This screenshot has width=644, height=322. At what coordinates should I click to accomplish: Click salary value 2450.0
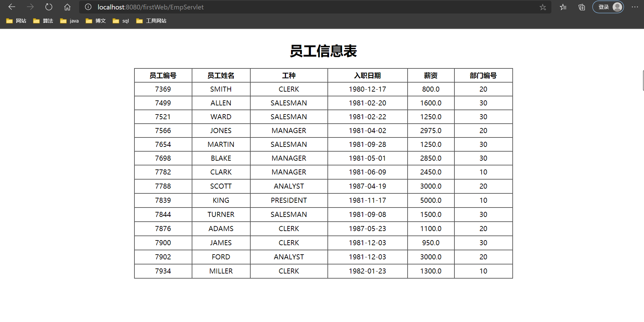pyautogui.click(x=431, y=172)
